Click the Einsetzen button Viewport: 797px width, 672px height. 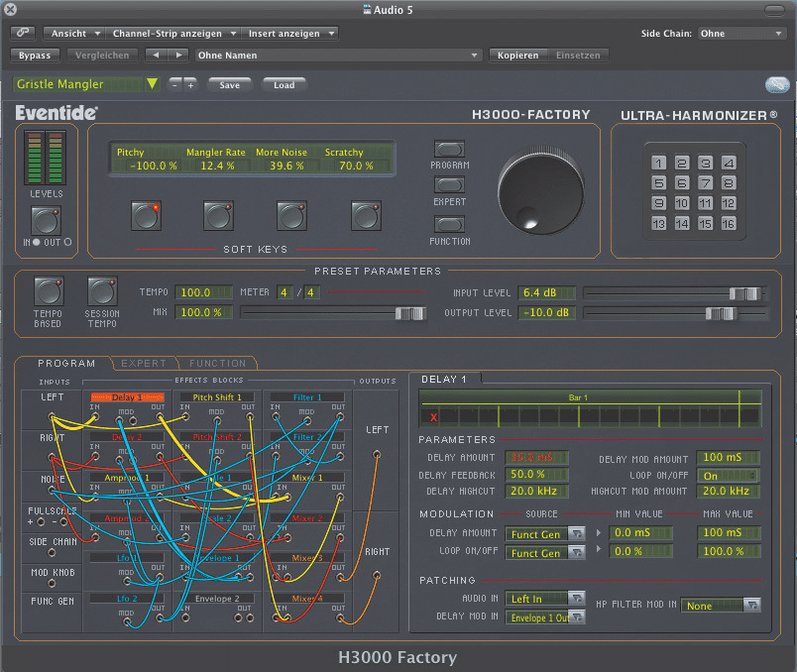(x=578, y=55)
